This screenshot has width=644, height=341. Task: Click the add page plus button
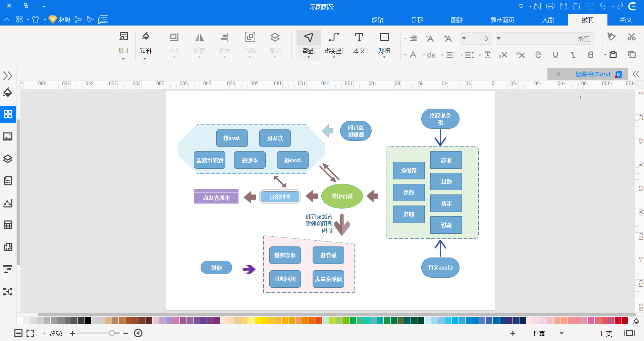(513, 333)
